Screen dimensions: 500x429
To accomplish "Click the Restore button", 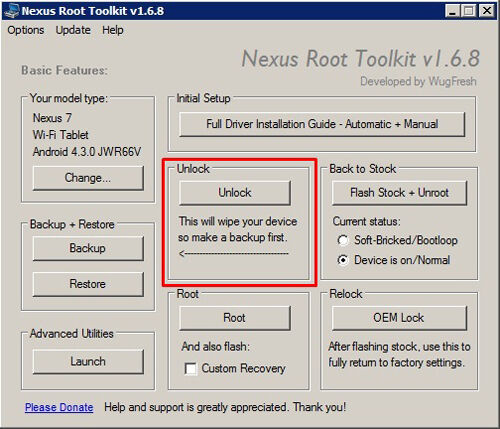I will pyautogui.click(x=88, y=284).
